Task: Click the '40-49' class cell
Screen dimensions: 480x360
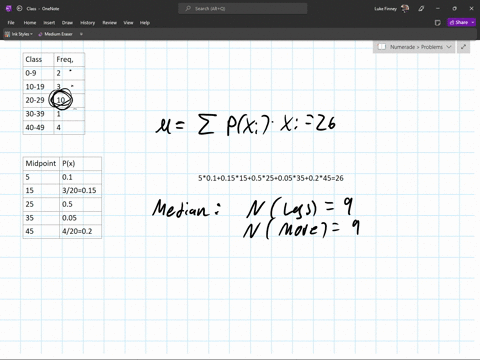Action: coord(38,127)
